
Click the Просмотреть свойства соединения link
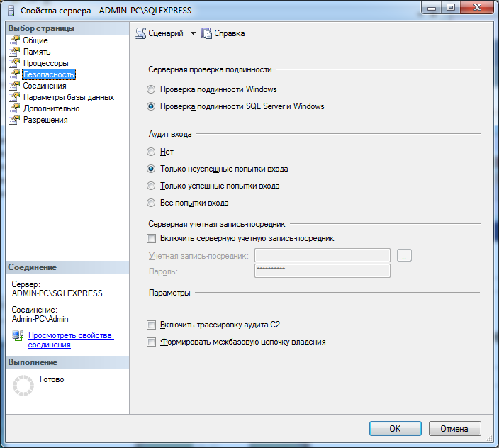(71, 340)
